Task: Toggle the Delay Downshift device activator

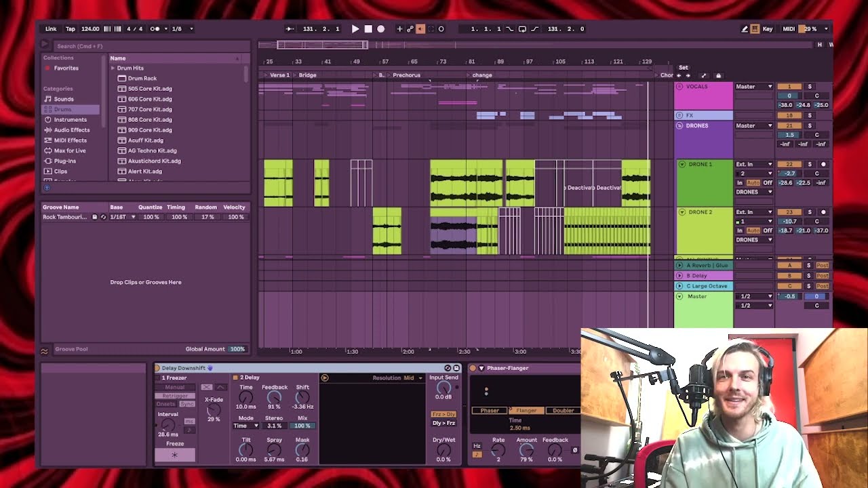Action: (x=157, y=368)
